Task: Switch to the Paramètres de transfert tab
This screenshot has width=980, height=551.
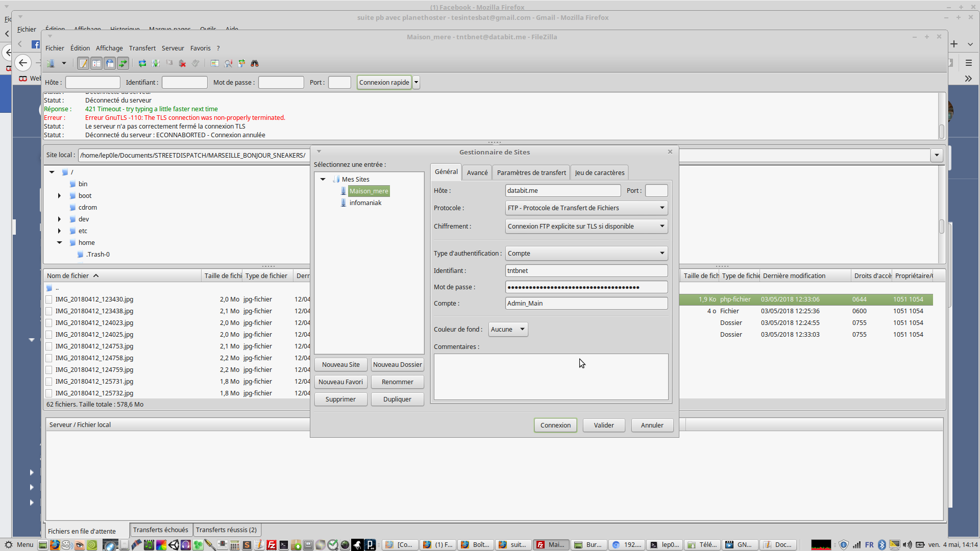Action: (531, 172)
